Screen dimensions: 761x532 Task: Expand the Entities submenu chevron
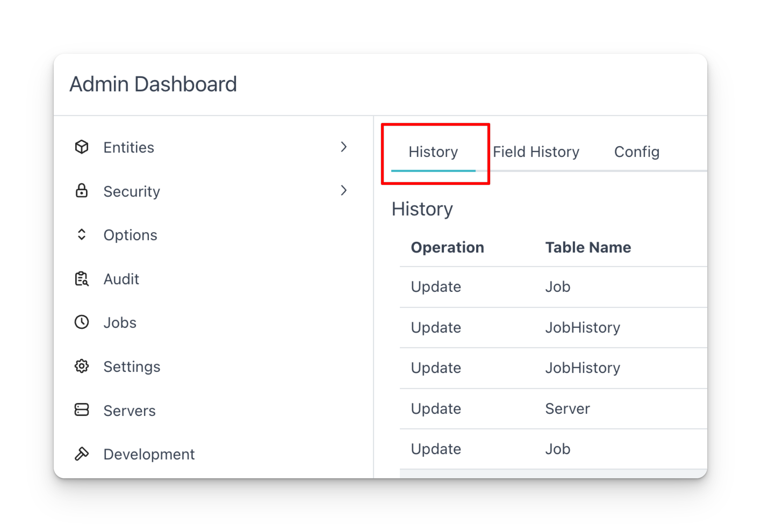[344, 147]
